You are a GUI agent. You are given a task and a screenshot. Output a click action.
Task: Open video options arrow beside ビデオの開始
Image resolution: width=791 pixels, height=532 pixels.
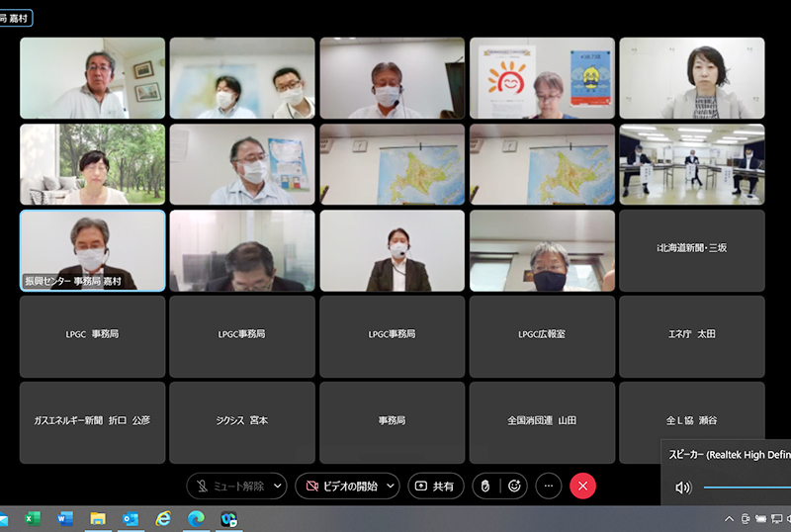(392, 486)
